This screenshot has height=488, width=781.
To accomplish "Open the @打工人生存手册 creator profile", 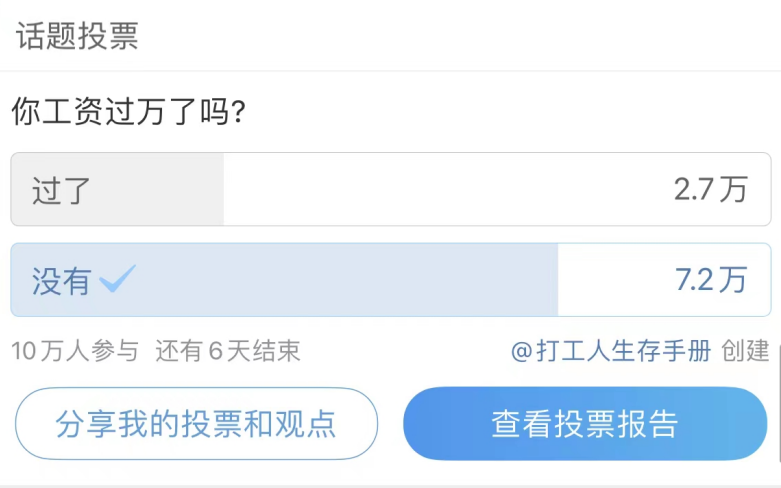I will pos(611,351).
